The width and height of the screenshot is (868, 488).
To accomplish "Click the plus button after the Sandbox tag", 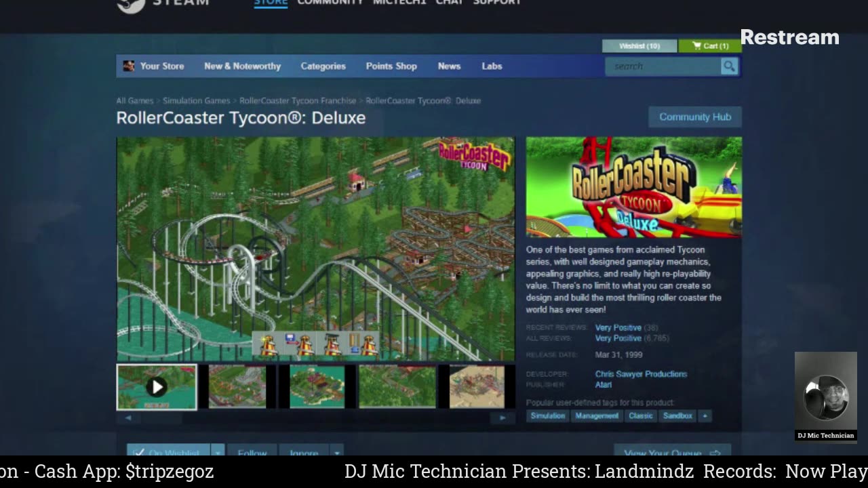I will (x=705, y=416).
